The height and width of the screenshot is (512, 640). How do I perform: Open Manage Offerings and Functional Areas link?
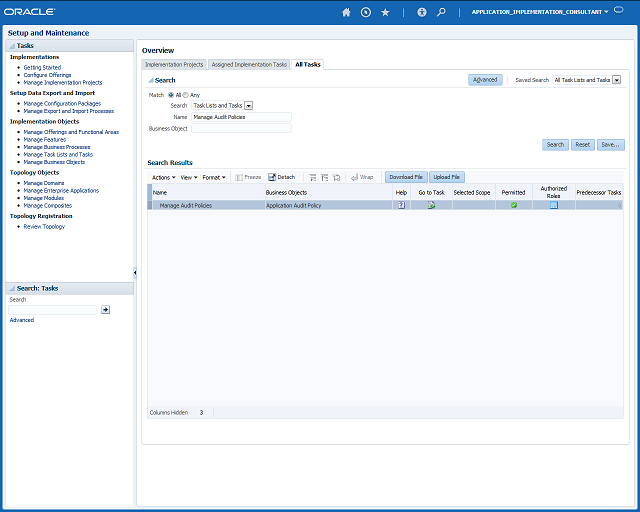pyautogui.click(x=71, y=132)
